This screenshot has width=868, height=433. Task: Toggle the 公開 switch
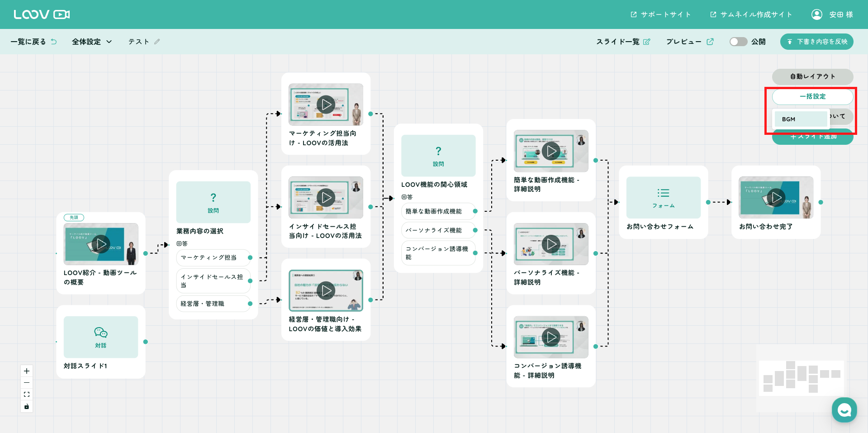click(x=738, y=42)
